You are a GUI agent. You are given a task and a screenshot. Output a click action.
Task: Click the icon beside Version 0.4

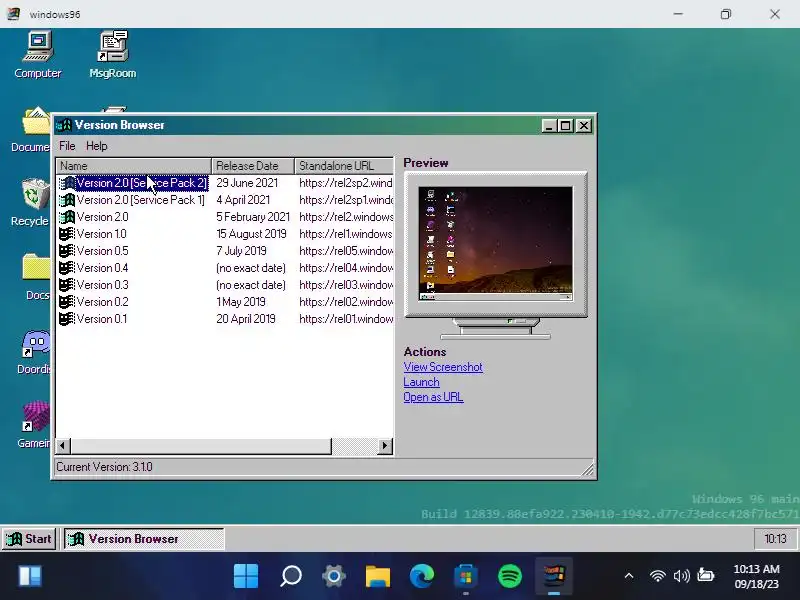[x=67, y=268]
